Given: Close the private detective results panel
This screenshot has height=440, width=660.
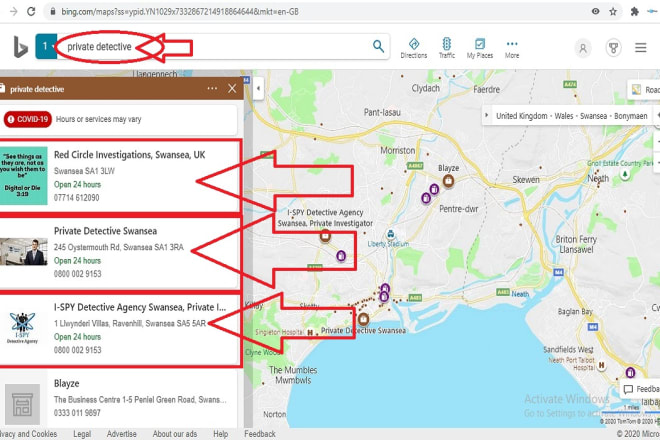Looking at the screenshot, I should click(x=232, y=88).
